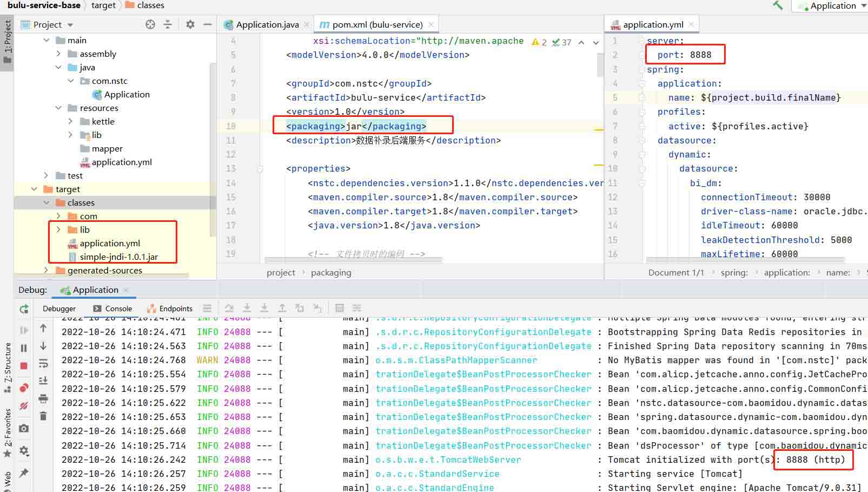
Task: Click the warnings indicator showing 2
Action: [x=539, y=42]
